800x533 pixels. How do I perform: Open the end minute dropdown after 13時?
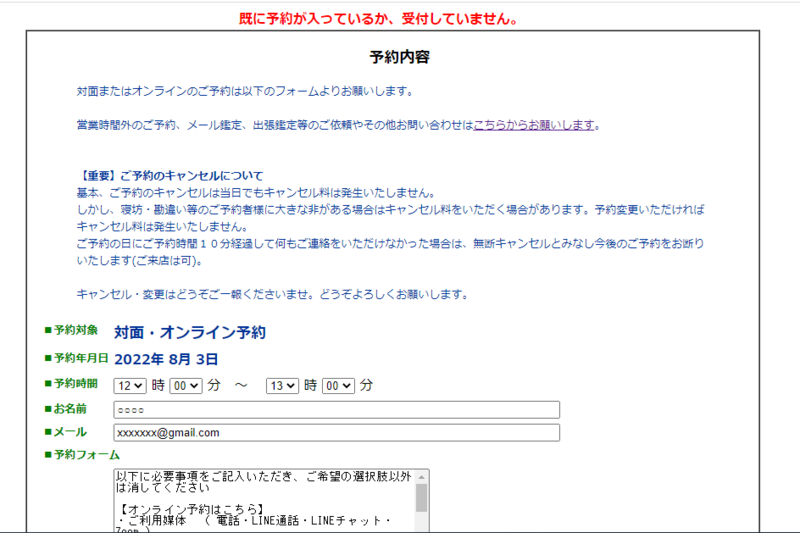(338, 385)
